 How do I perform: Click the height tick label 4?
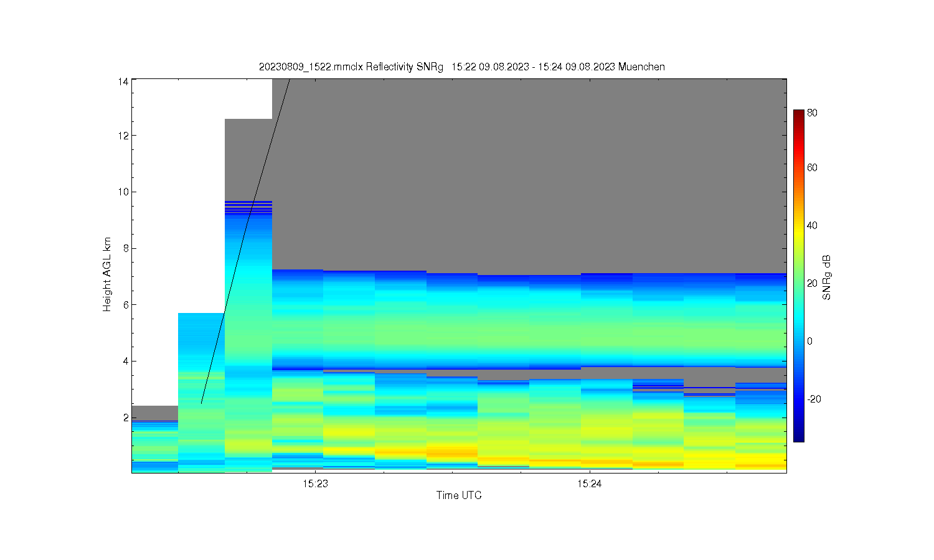pyautogui.click(x=126, y=361)
